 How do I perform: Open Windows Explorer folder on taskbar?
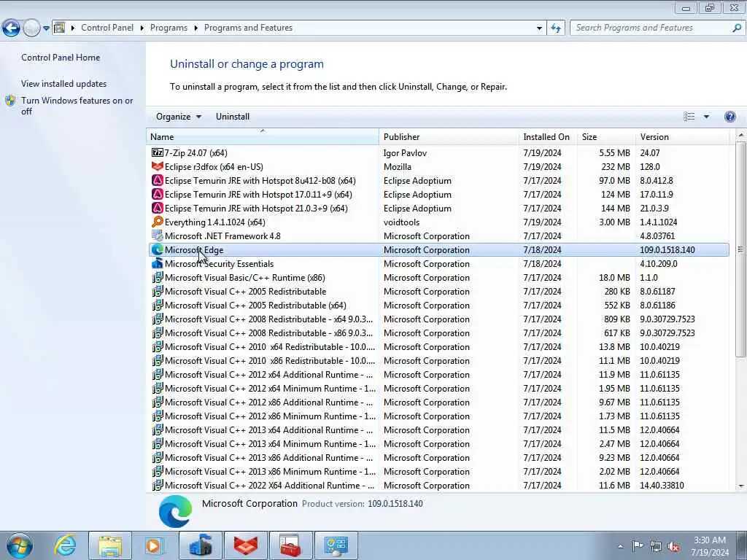click(110, 545)
